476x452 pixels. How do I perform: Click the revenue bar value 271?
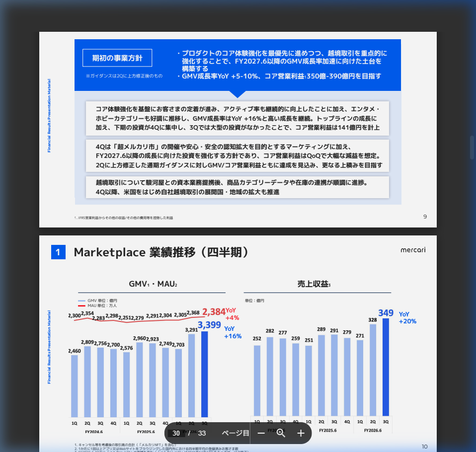click(360, 336)
